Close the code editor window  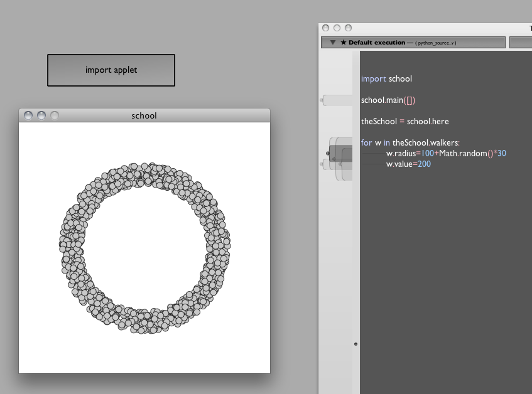pyautogui.click(x=325, y=28)
